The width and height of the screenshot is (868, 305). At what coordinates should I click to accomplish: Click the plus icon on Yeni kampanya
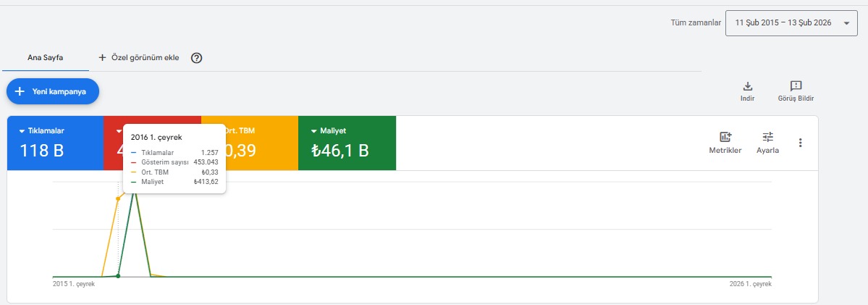[x=20, y=91]
